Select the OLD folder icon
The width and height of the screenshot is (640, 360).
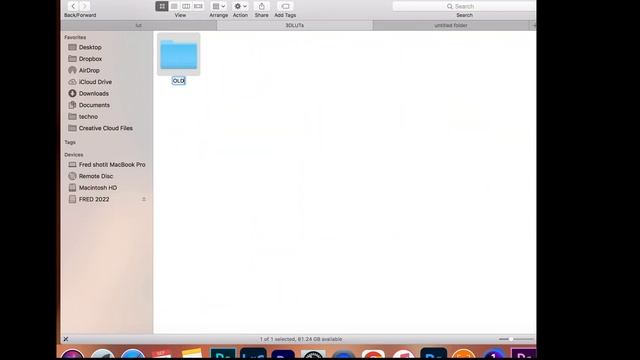click(179, 54)
